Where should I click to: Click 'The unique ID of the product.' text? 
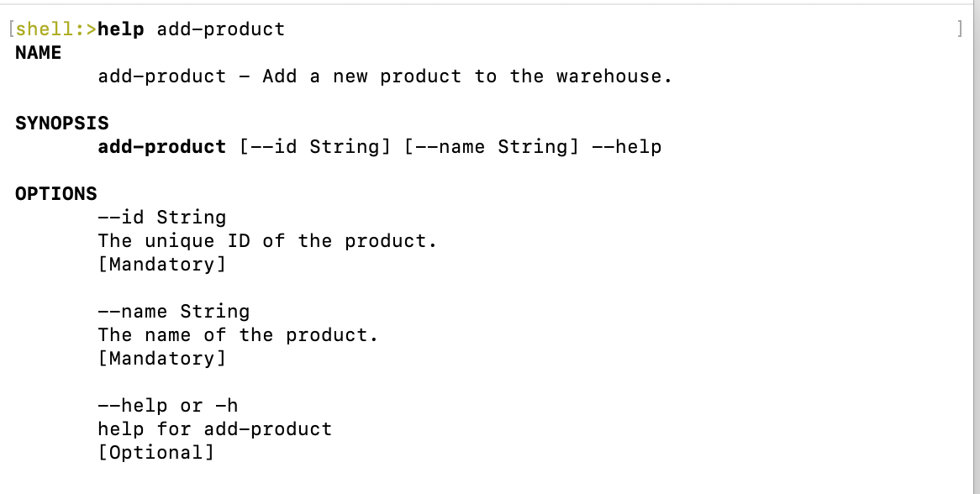(268, 241)
